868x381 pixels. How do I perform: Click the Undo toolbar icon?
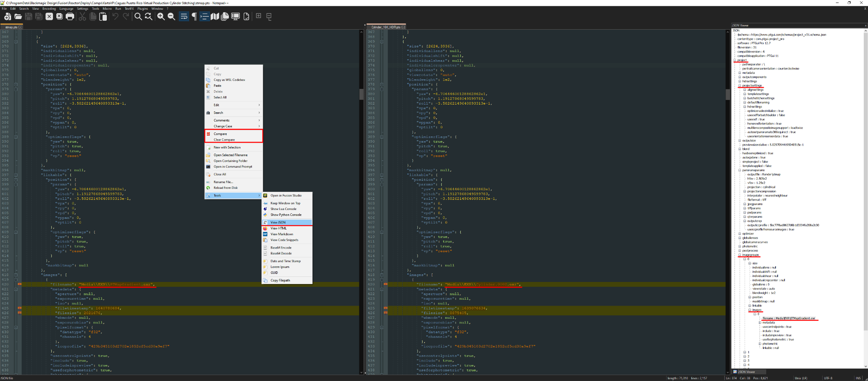click(115, 17)
